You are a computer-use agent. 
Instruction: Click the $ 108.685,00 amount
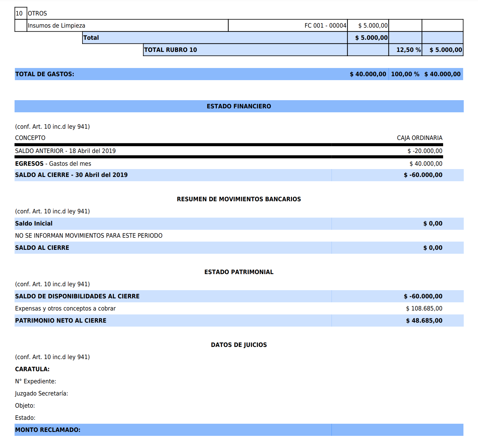point(424,308)
